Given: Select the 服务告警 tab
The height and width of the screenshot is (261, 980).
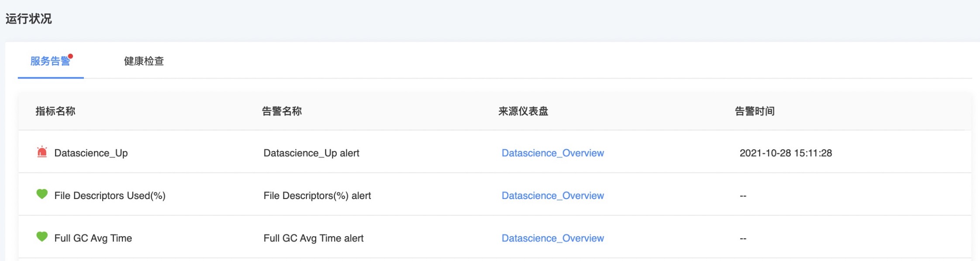Looking at the screenshot, I should pyautogui.click(x=50, y=61).
